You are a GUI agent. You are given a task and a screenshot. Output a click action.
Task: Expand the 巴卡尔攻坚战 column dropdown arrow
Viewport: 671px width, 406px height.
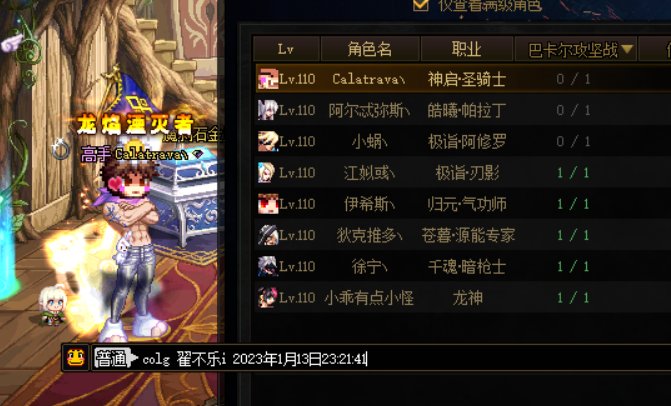pyautogui.click(x=627, y=49)
